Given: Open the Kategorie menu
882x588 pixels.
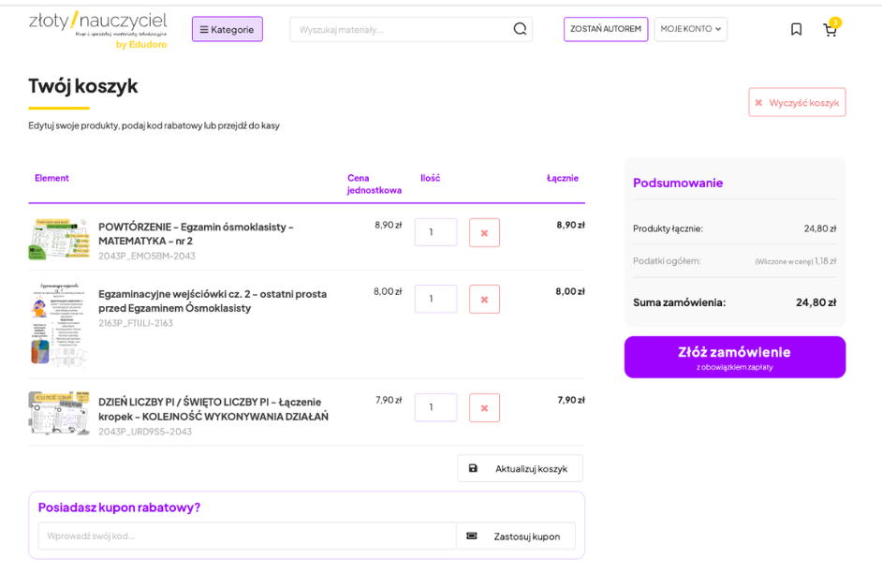Looking at the screenshot, I should point(228,29).
